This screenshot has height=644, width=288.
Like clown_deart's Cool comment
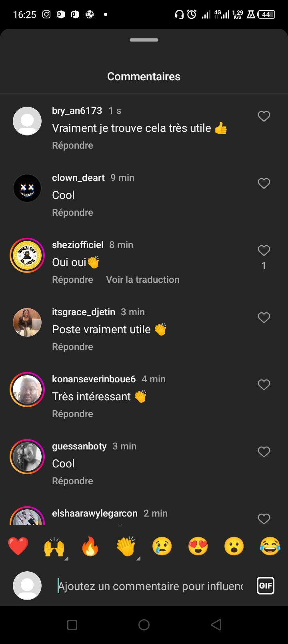click(264, 183)
